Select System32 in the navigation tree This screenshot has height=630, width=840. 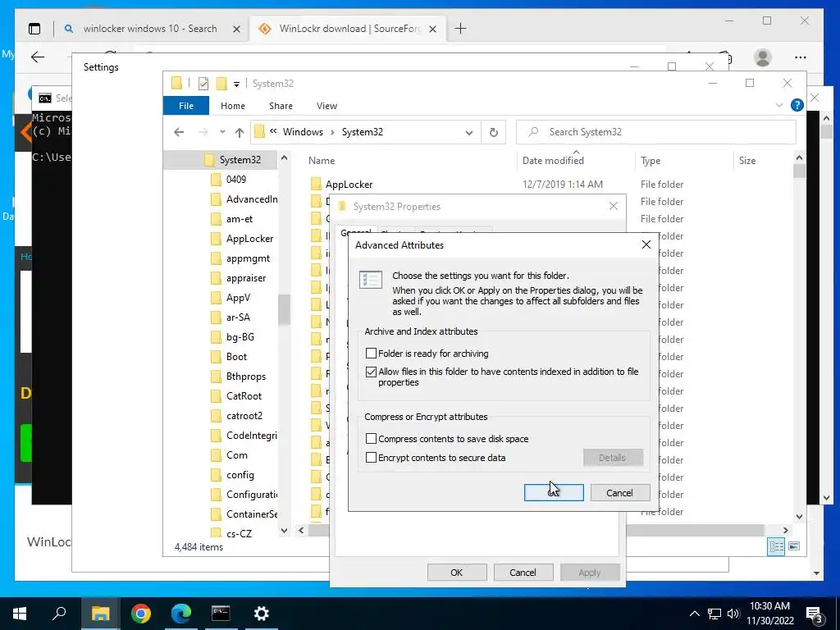point(240,160)
